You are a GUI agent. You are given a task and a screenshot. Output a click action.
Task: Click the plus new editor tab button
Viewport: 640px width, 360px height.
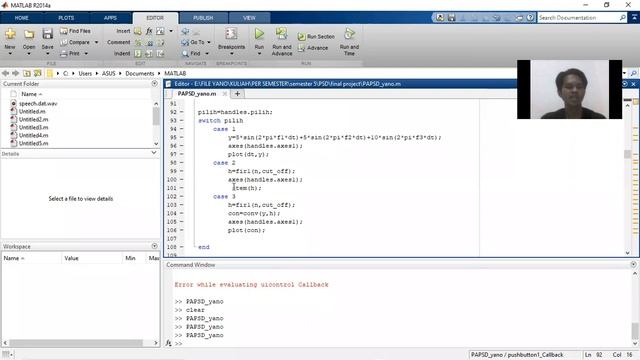pyautogui.click(x=237, y=94)
